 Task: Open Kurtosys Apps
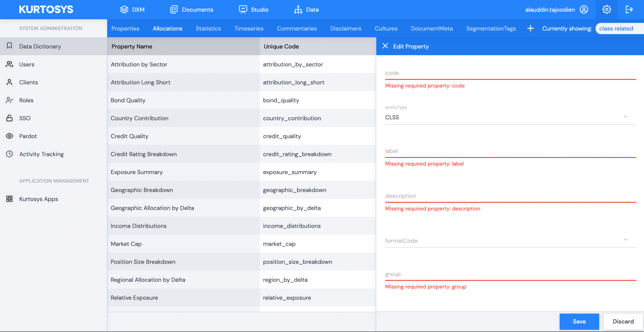(x=38, y=199)
